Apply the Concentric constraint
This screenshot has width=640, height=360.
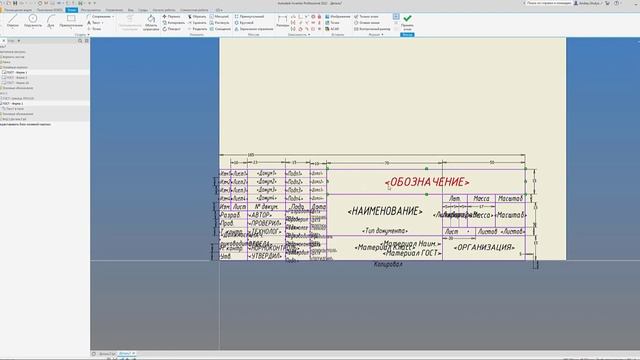pos(313,17)
